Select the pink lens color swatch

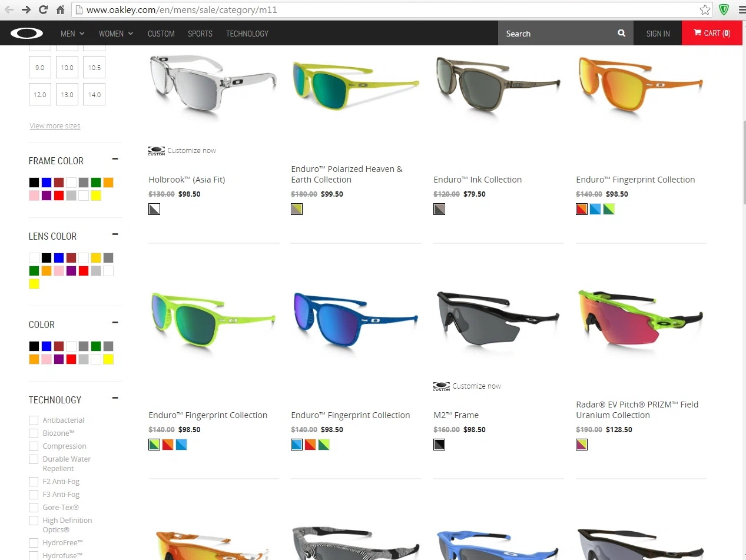(x=59, y=271)
